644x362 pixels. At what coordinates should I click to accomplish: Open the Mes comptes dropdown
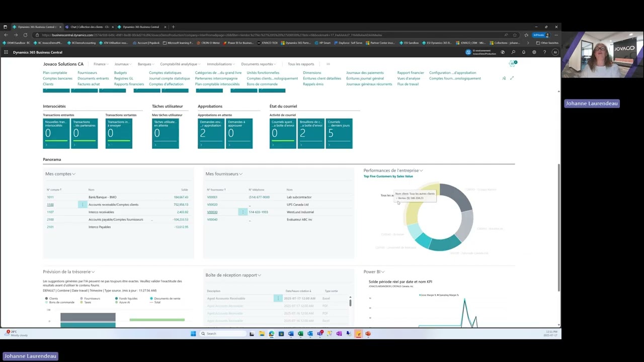pos(60,174)
